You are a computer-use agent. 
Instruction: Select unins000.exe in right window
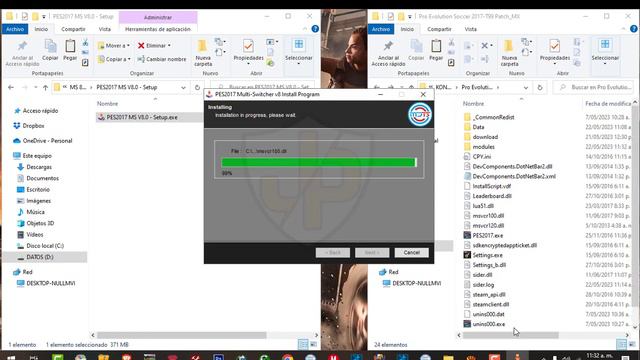click(489, 324)
